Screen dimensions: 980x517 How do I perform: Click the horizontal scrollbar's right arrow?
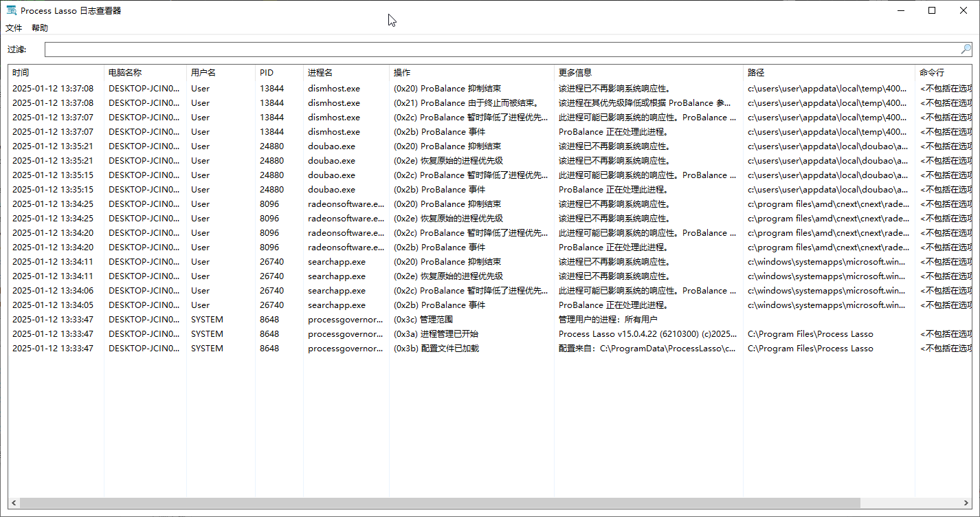click(966, 503)
